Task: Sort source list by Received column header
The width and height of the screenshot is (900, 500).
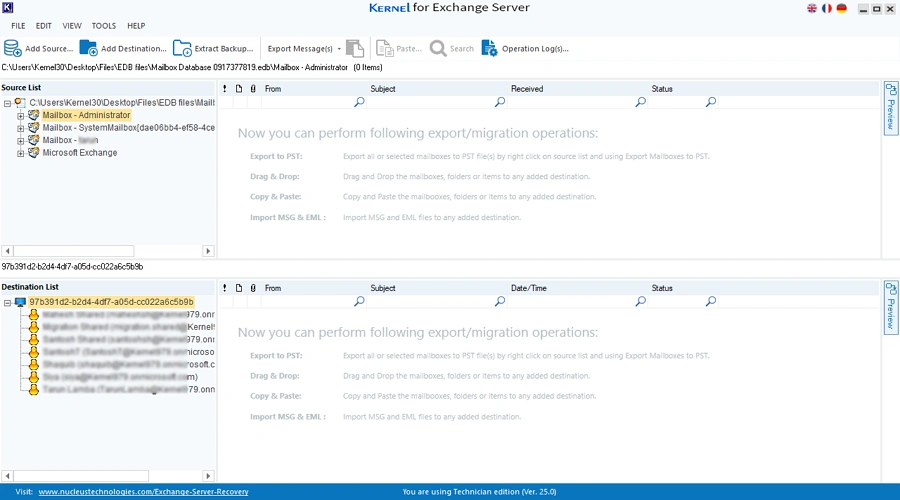Action: click(527, 89)
